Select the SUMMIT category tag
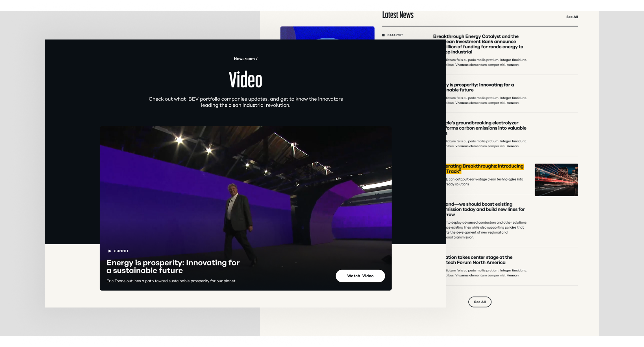 121,251
